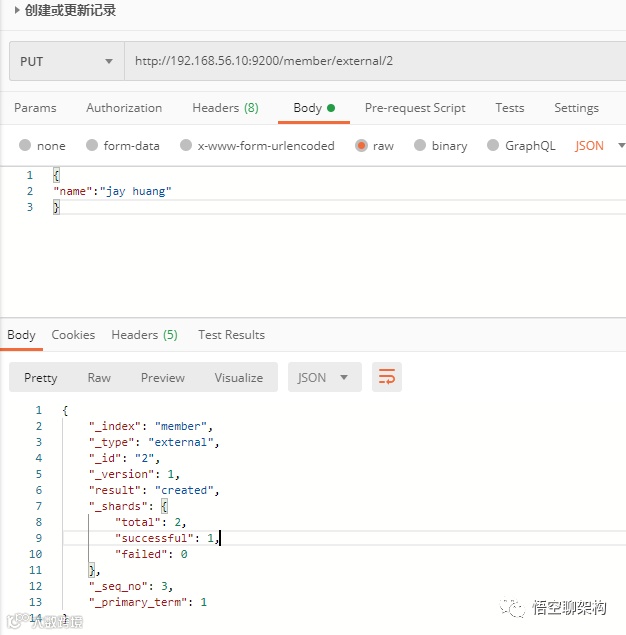
Task: Click the "_type": "external" response line
Action: [x=154, y=442]
